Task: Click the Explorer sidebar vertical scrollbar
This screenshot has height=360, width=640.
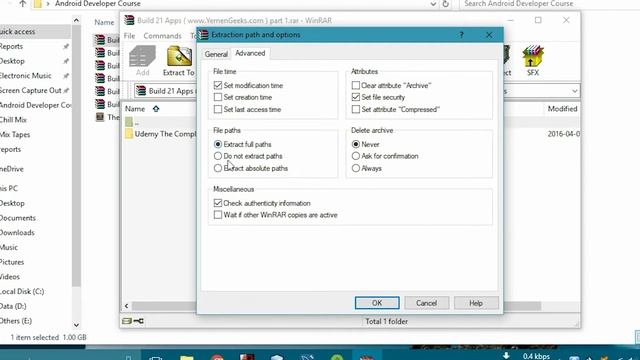Action: [x=76, y=155]
